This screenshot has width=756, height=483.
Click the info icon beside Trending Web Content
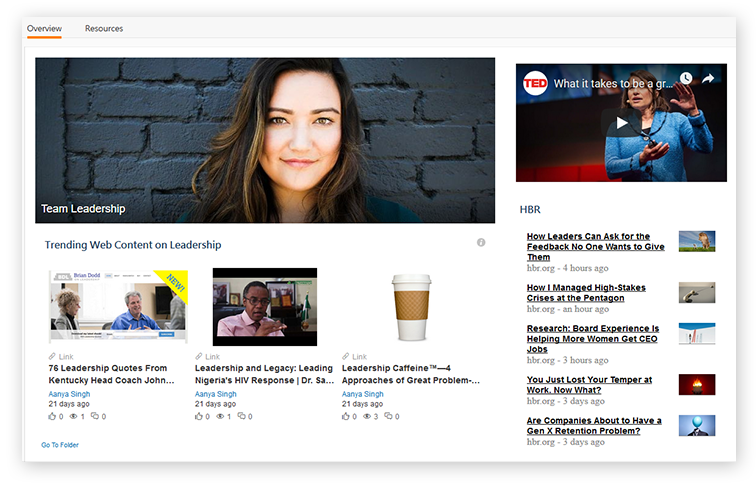pos(481,242)
